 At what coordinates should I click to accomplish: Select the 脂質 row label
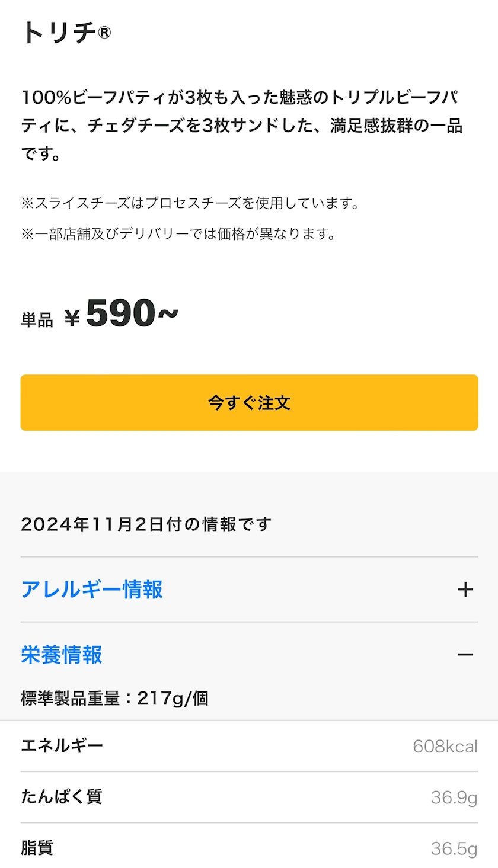37,848
